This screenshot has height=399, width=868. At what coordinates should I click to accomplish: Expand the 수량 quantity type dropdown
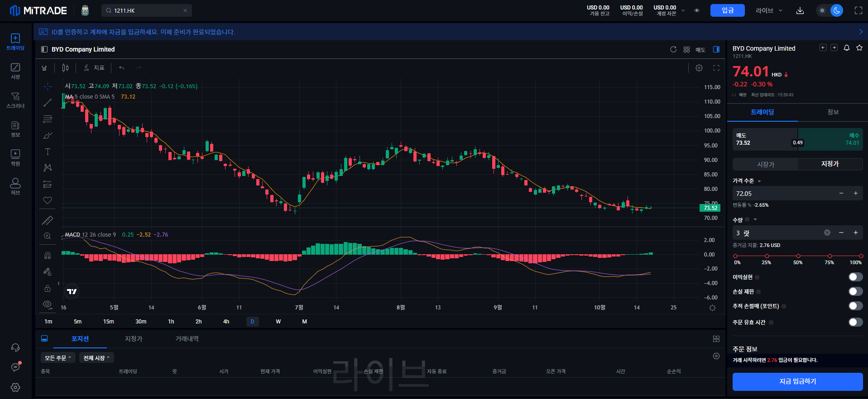(x=755, y=220)
